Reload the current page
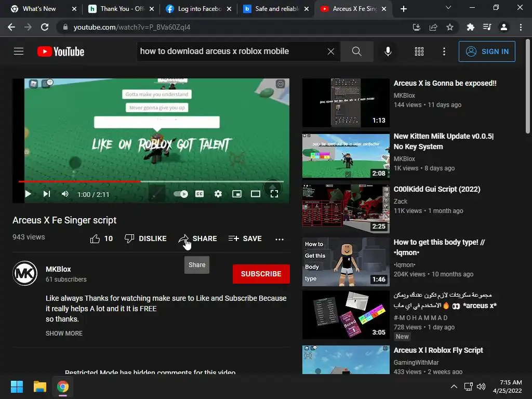Screen dimensions: 532x399 45,27
